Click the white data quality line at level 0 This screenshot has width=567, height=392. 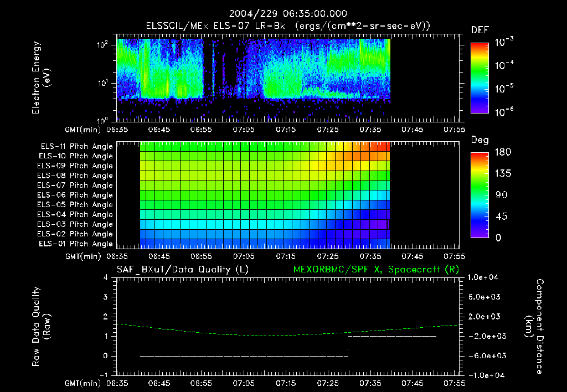point(244,356)
